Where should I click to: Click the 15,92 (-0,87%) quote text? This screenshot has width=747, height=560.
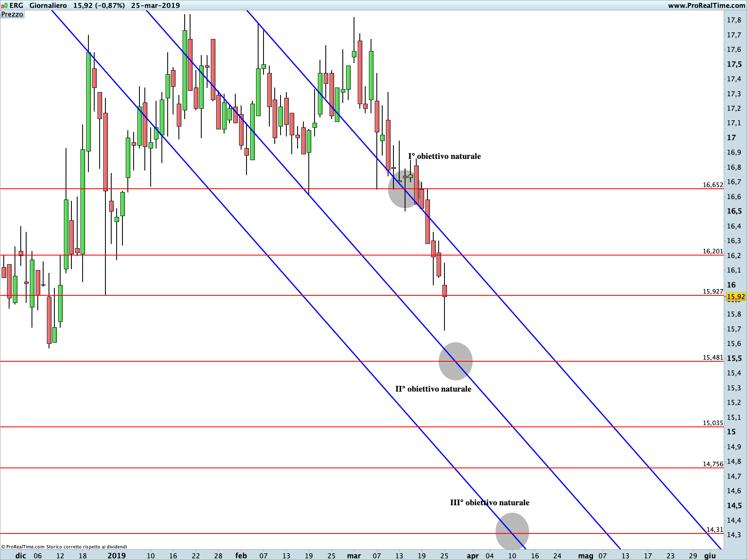coord(99,5)
